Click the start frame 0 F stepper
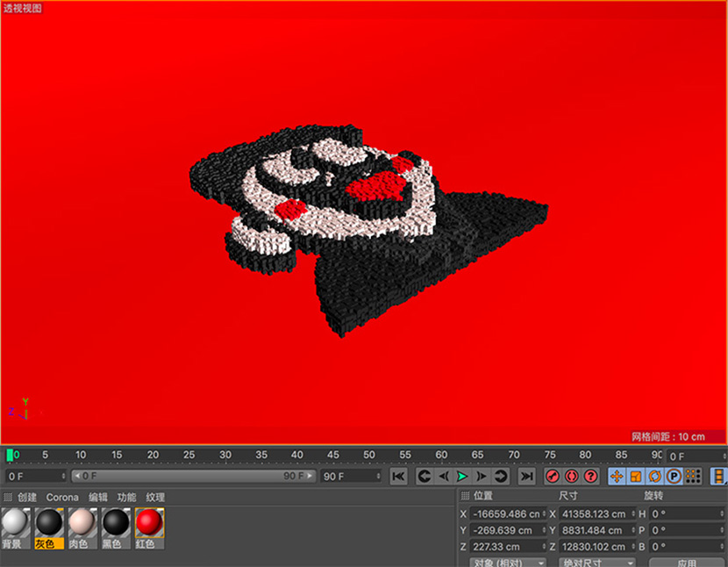 click(64, 477)
